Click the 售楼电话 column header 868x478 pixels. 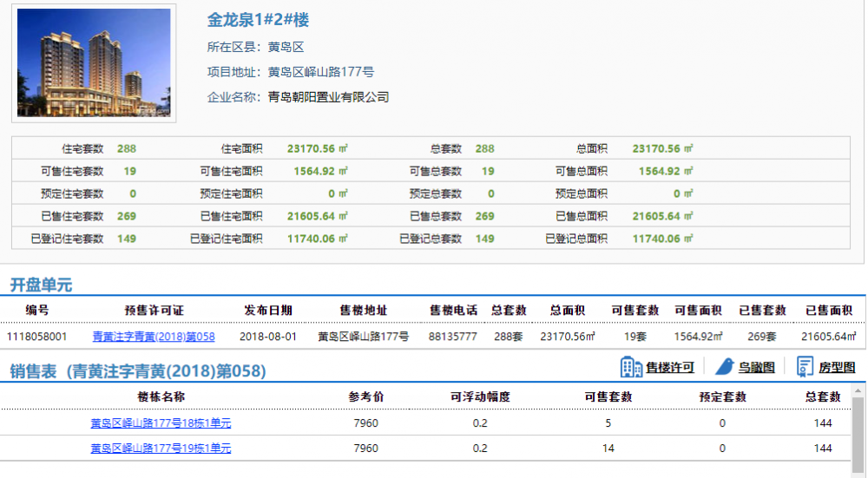point(453,311)
